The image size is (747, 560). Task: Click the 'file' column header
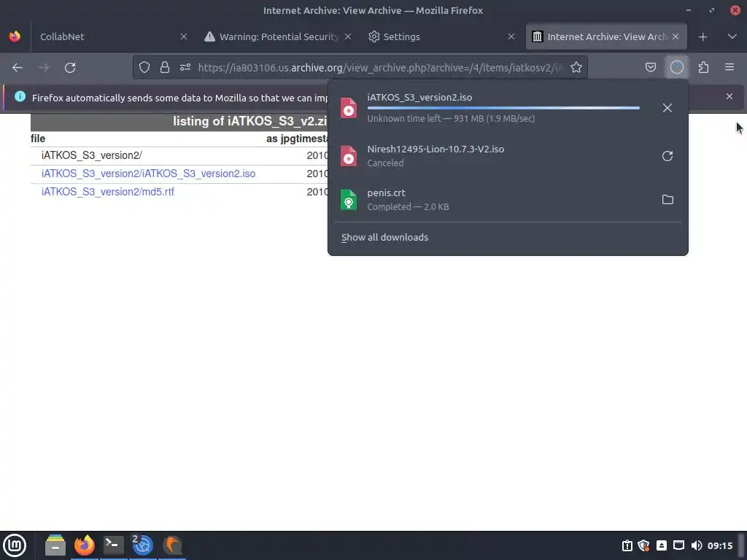click(x=38, y=139)
